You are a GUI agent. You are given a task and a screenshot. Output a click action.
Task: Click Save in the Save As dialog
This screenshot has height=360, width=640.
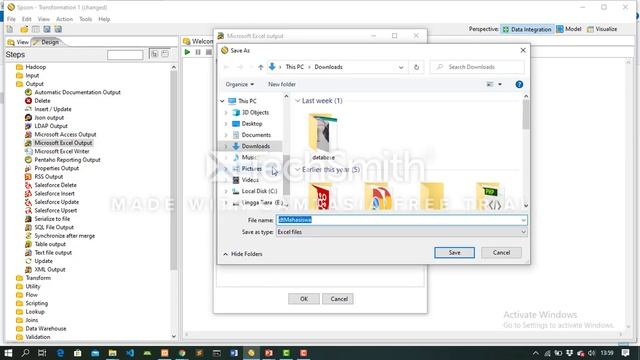tap(454, 253)
